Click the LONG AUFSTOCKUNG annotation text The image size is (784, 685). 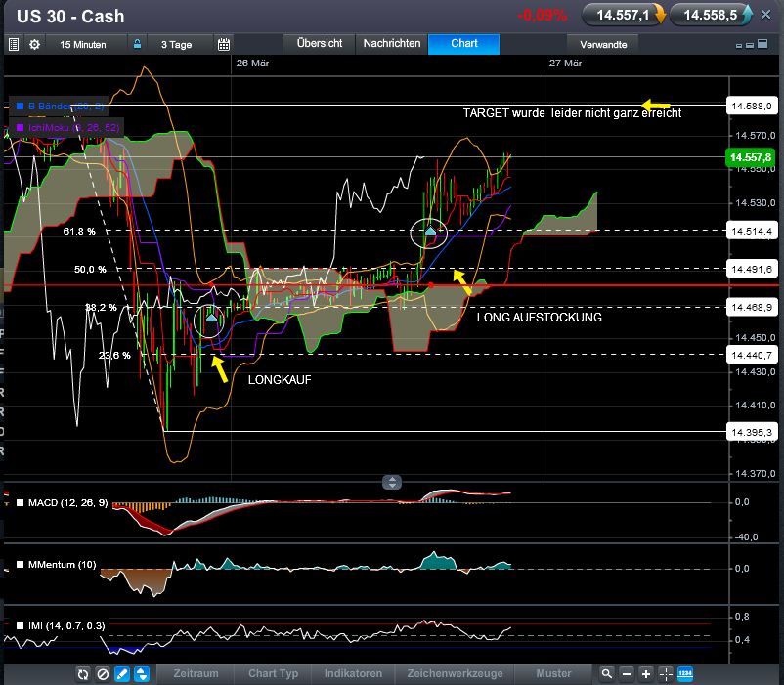click(x=539, y=318)
